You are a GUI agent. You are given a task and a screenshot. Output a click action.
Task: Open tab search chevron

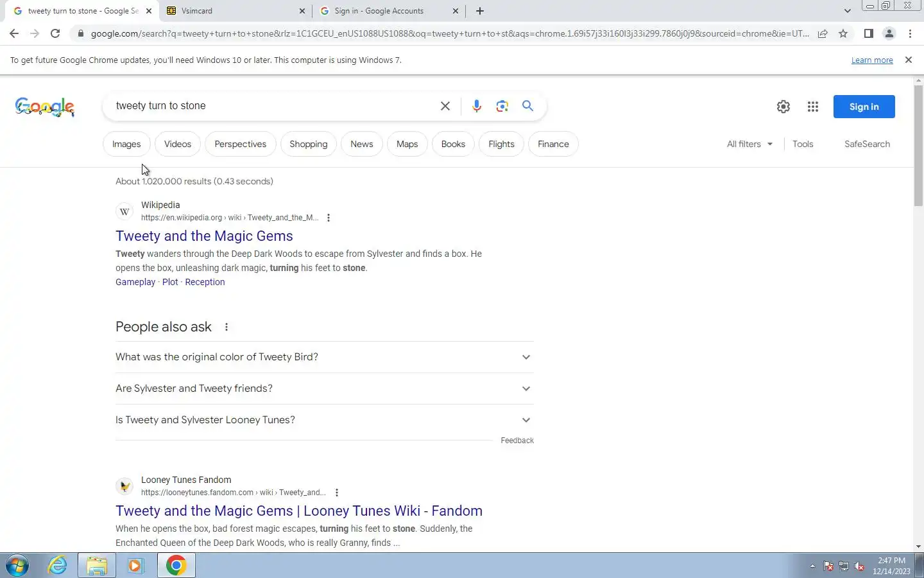pos(847,11)
